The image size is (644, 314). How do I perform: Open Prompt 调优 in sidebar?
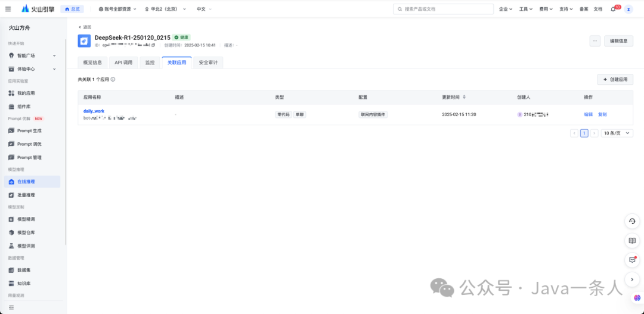(32, 144)
